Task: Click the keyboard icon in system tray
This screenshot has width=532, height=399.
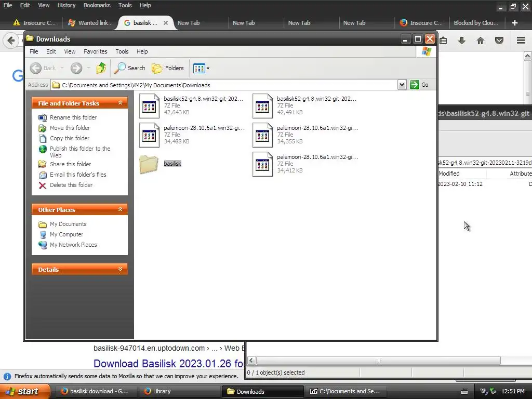Action: click(x=464, y=392)
